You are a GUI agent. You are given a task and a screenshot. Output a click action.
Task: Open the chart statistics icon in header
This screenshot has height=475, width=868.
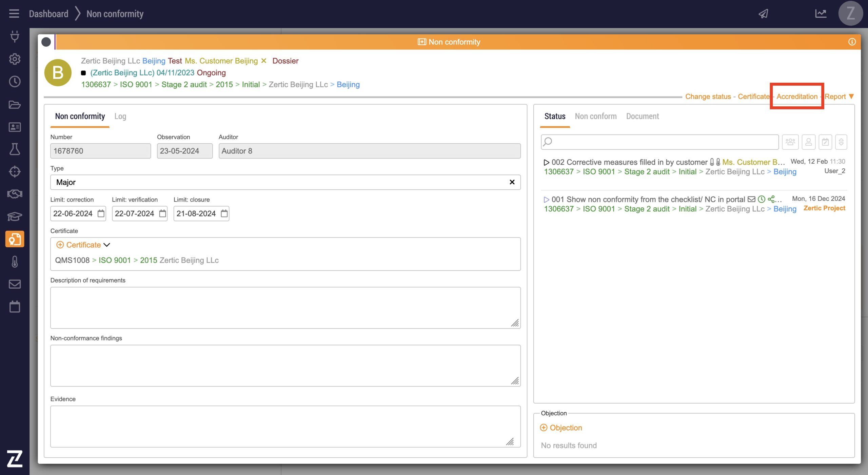click(x=821, y=14)
